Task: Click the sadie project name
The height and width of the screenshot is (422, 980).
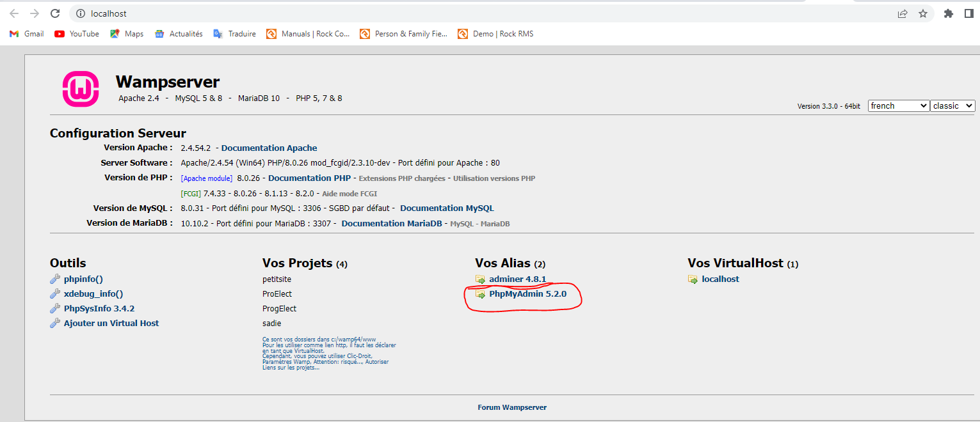Action: [272, 323]
